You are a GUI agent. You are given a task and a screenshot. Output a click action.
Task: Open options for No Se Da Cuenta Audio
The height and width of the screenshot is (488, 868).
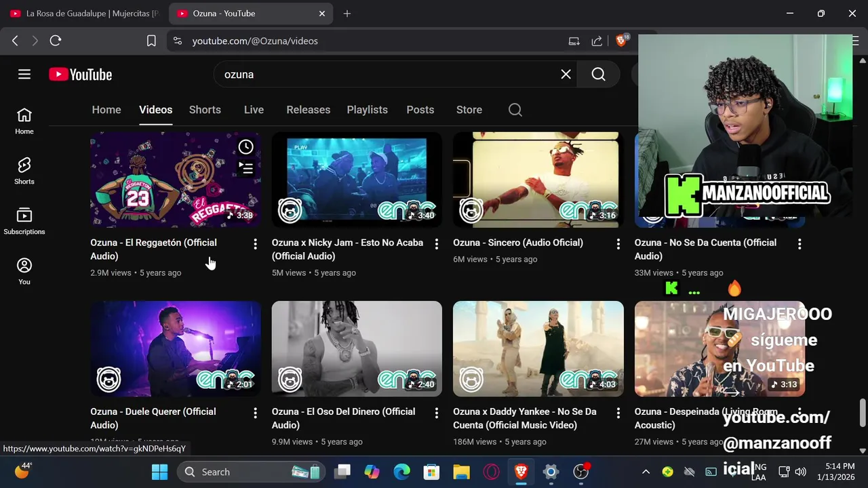coord(800,244)
